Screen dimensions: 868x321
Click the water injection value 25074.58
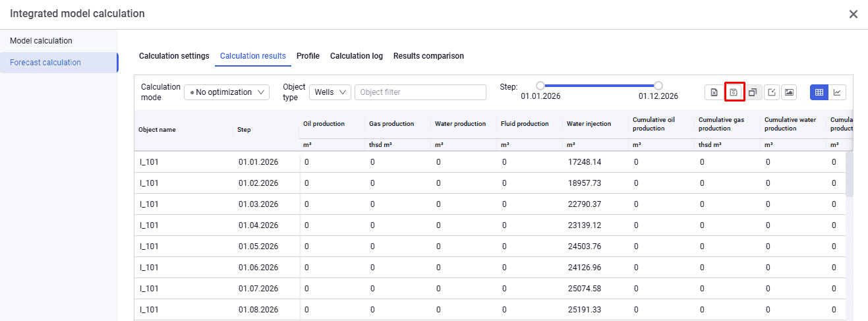[585, 289]
